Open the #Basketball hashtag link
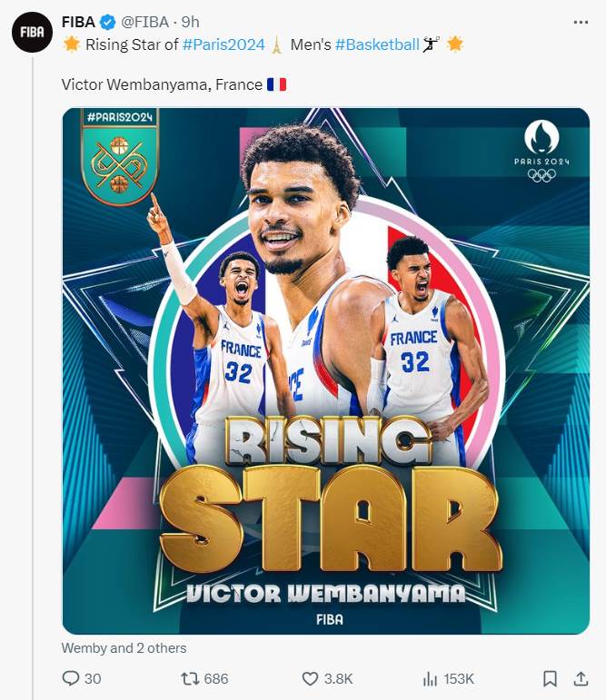606x700 pixels. [377, 44]
